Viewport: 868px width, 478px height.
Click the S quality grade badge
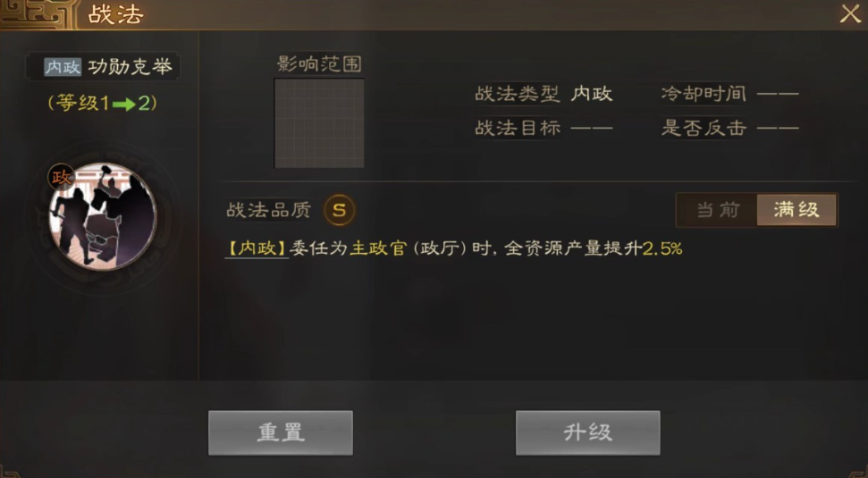click(x=339, y=210)
